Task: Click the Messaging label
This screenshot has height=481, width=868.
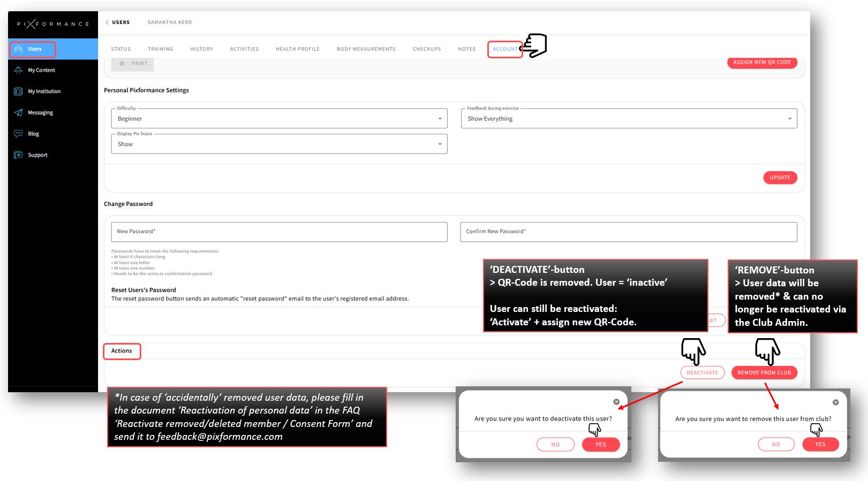Action: 41,113
